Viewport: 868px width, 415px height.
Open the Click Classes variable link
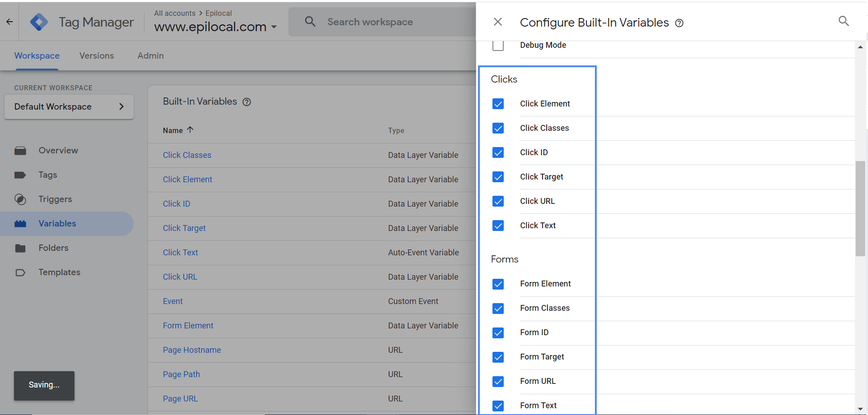click(187, 155)
